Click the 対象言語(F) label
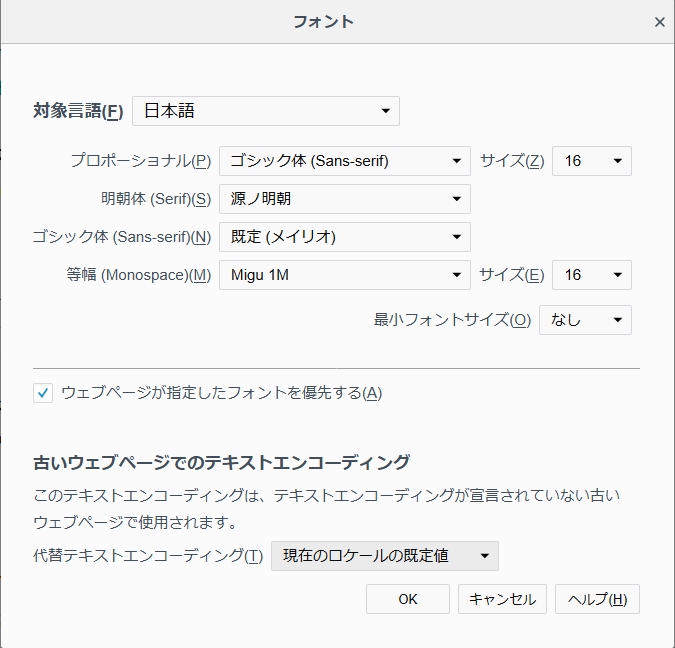 [x=78, y=111]
